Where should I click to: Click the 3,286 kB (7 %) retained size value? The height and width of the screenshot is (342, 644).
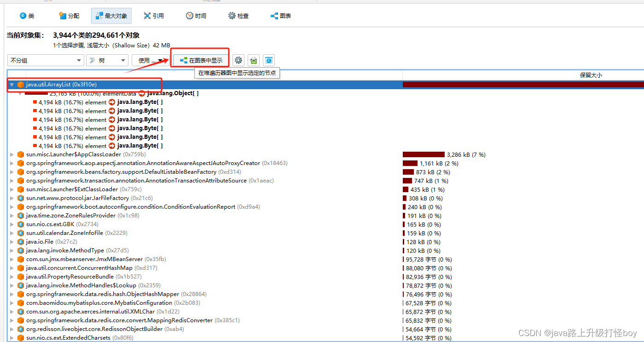[466, 154]
